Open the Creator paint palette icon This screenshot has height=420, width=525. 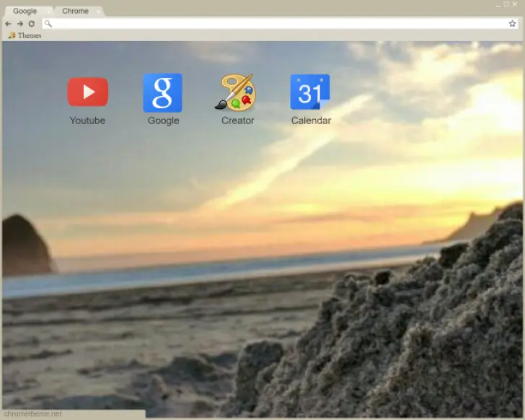pos(237,93)
